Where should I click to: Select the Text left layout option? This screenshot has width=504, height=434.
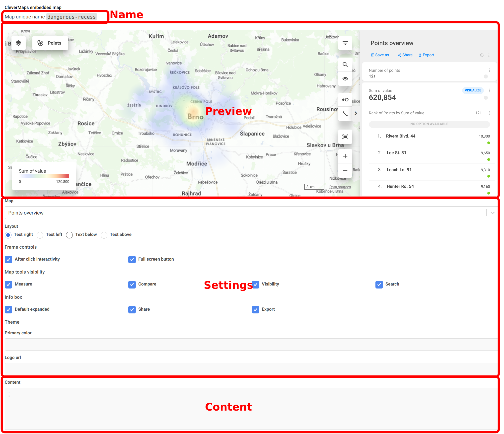[40, 235]
